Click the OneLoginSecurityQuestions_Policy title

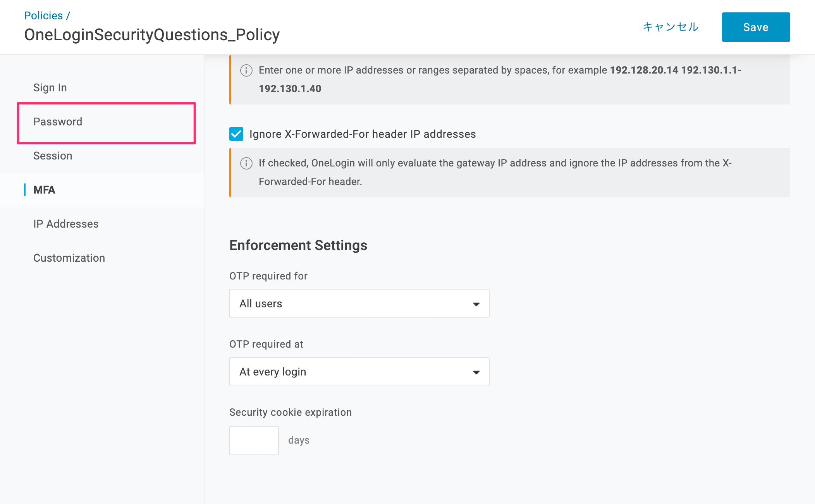pyautogui.click(x=152, y=35)
